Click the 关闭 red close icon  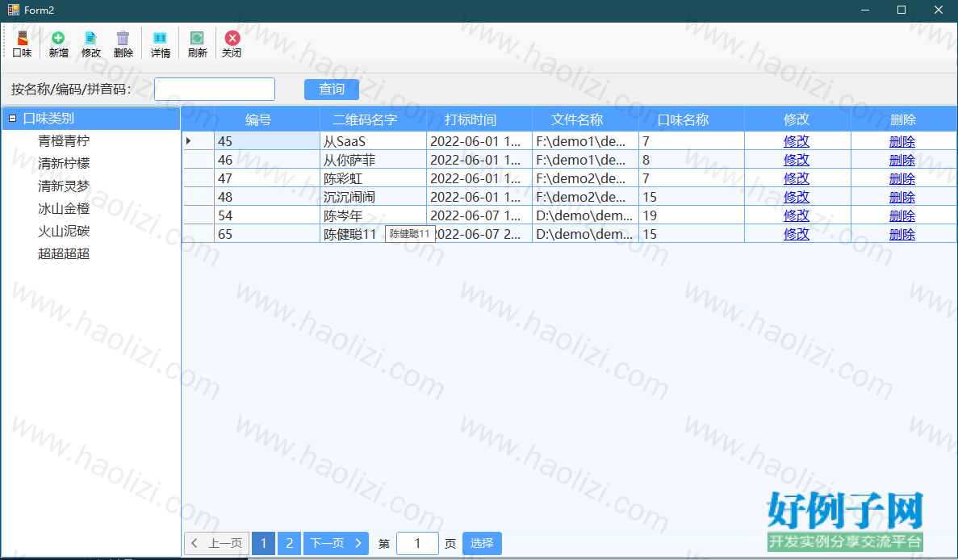point(232,44)
